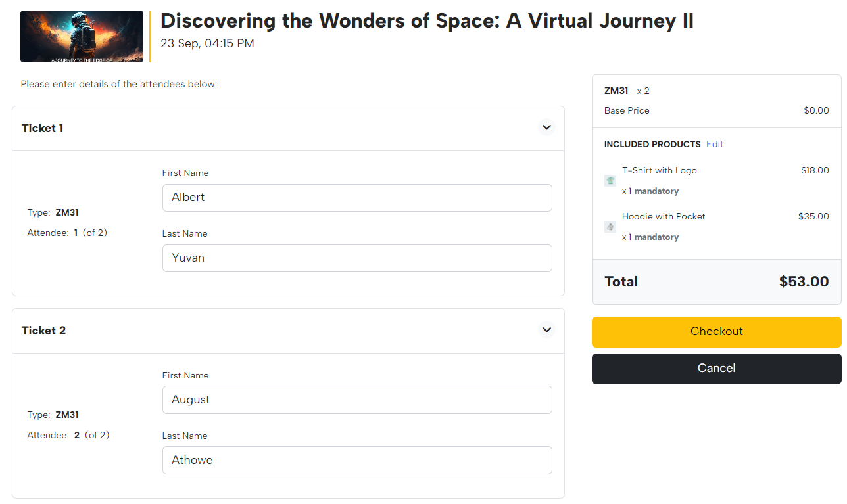Click the Ticket 2 header title
The image size is (847, 504).
tap(44, 331)
